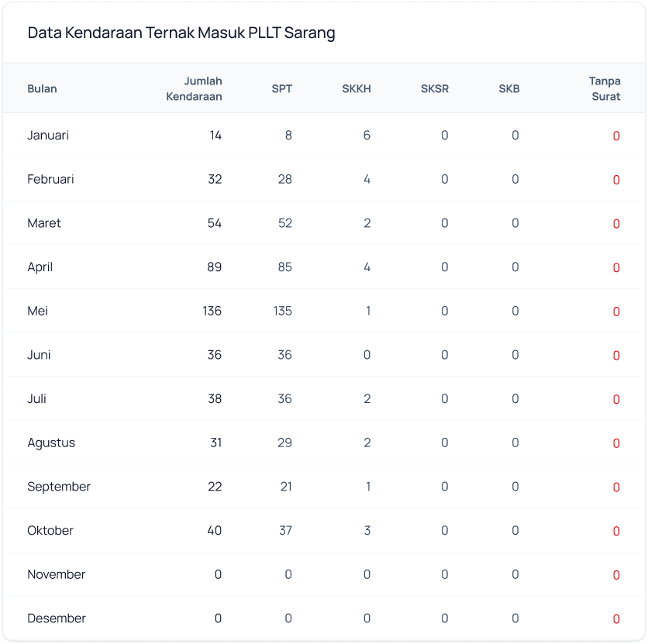The height and width of the screenshot is (644, 648).
Task: Click the table title Data Kendaraan Ternak
Action: (x=181, y=33)
